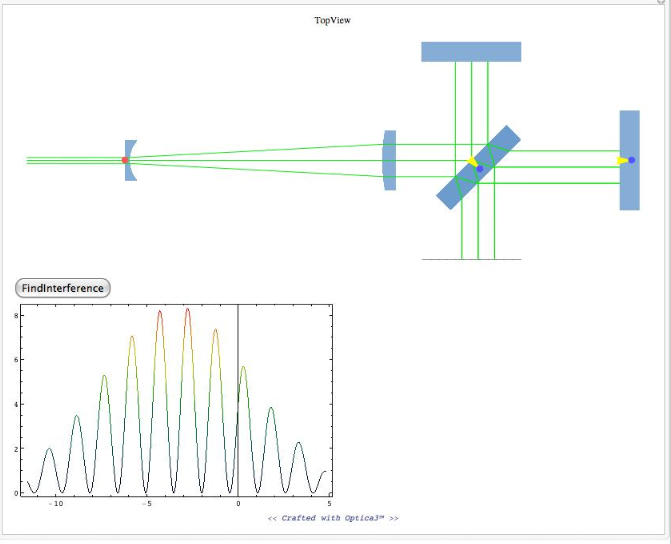Click the x-axis label 5 on the plot
The width and height of the screenshot is (671, 544).
point(330,504)
